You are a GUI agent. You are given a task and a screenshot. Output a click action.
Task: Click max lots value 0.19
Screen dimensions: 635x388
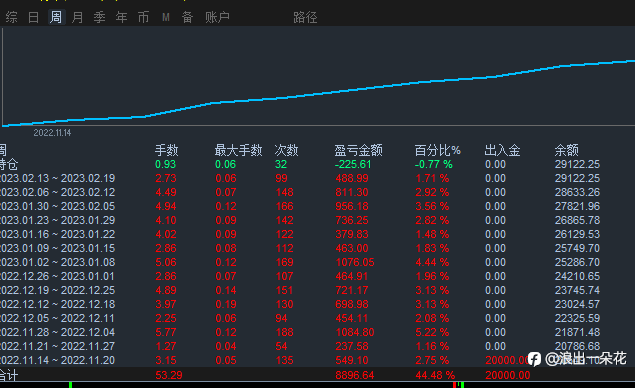point(226,304)
